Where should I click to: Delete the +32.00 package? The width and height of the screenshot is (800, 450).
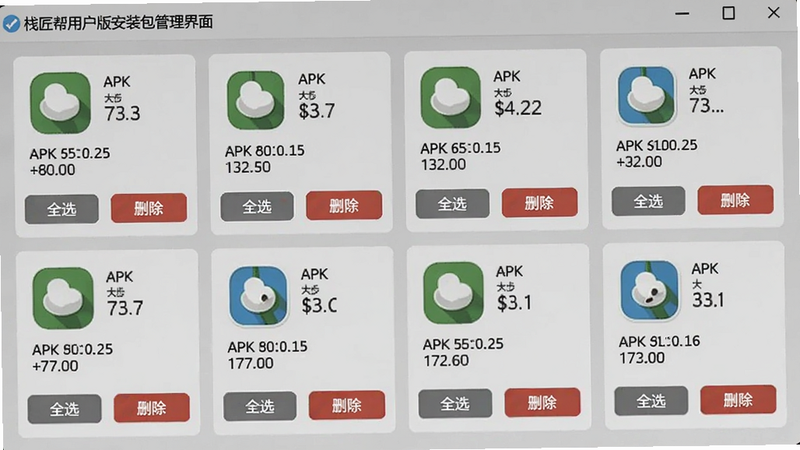(736, 199)
